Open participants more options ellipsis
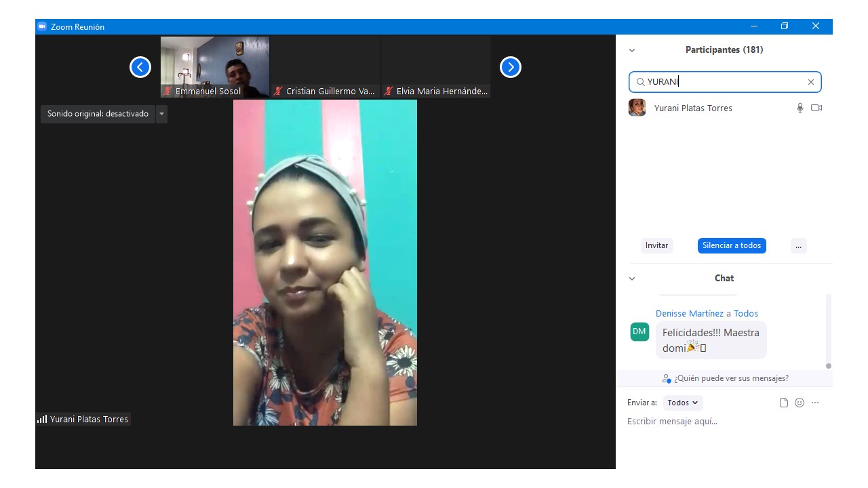The width and height of the screenshot is (868, 488). point(798,245)
